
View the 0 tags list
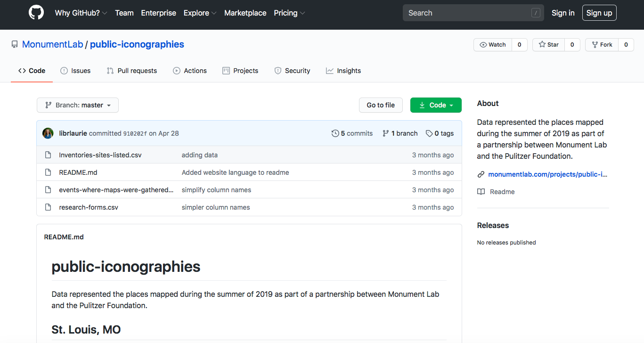click(440, 133)
